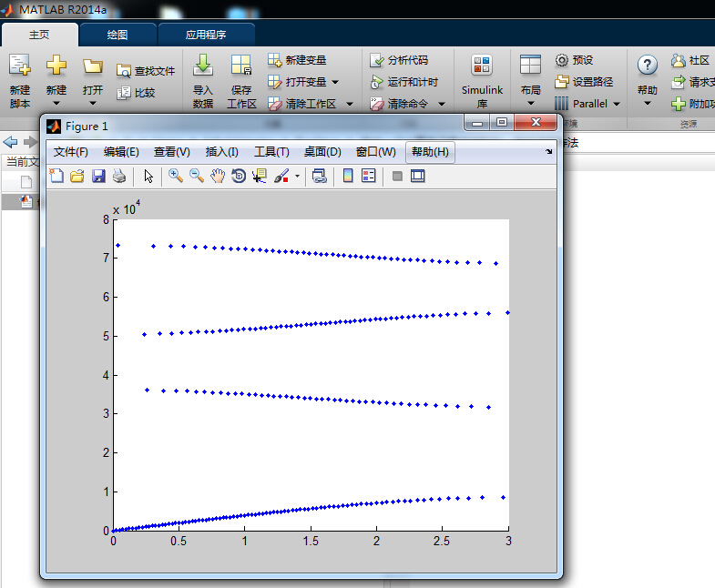Open Figure Help (帮助) menu
This screenshot has width=715, height=588.
430,152
